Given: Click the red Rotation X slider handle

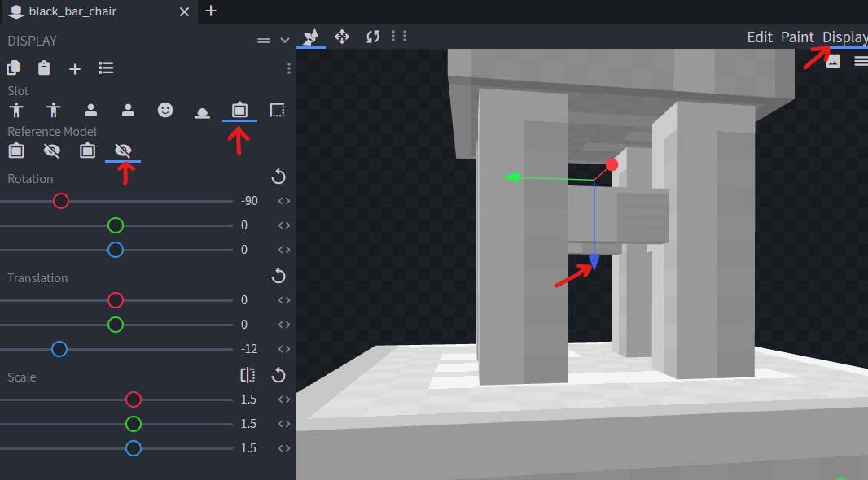Looking at the screenshot, I should tap(61, 201).
